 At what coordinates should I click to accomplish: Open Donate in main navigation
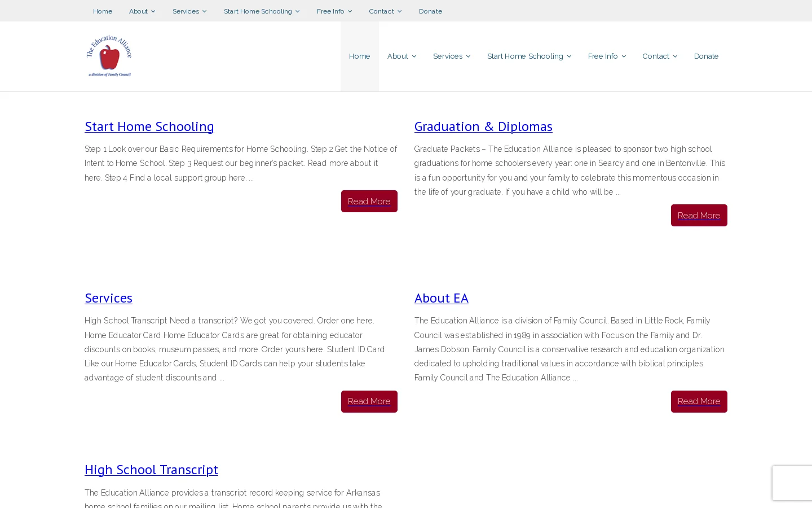(706, 56)
